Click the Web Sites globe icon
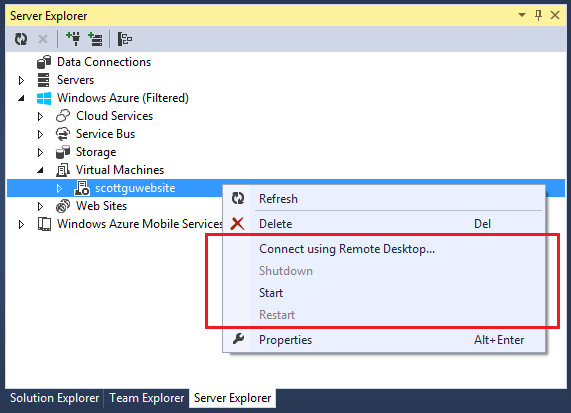 pos(63,206)
